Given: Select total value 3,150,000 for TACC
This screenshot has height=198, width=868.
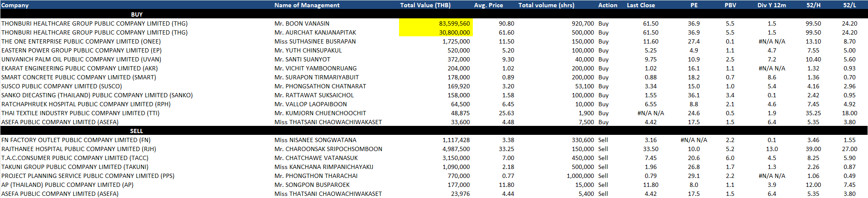Looking at the screenshot, I should coord(456,158).
